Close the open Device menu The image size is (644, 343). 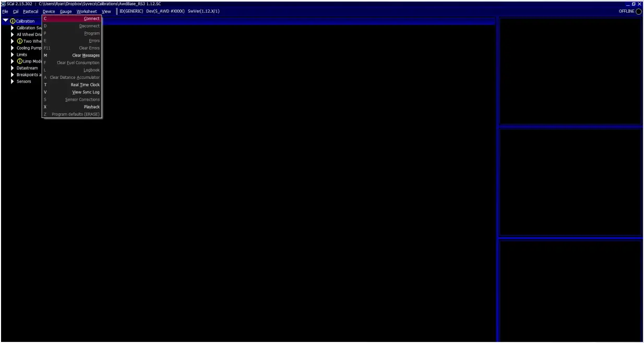[49, 11]
